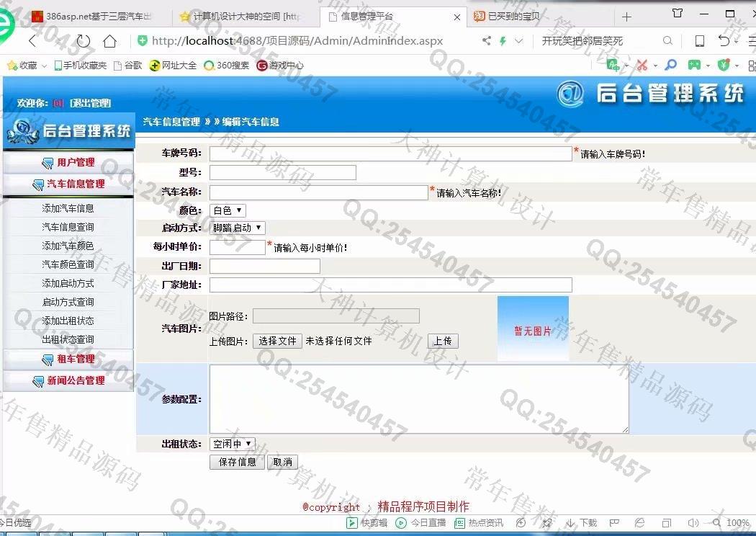Viewport: 756px width, 536px height.
Task: Open 今日直播 in the status bar
Action: [x=421, y=522]
